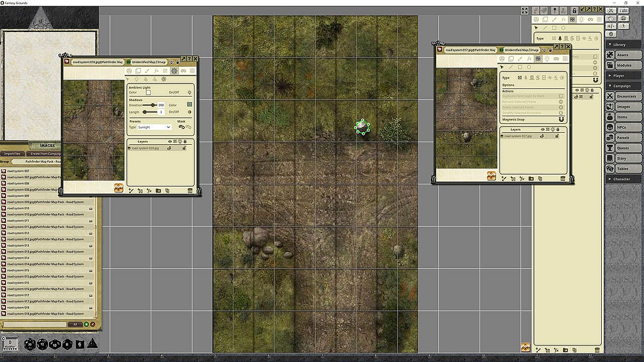This screenshot has width=644, height=362.
Task: Select the paint brush tool in road system 018 window
Action: click(x=147, y=71)
